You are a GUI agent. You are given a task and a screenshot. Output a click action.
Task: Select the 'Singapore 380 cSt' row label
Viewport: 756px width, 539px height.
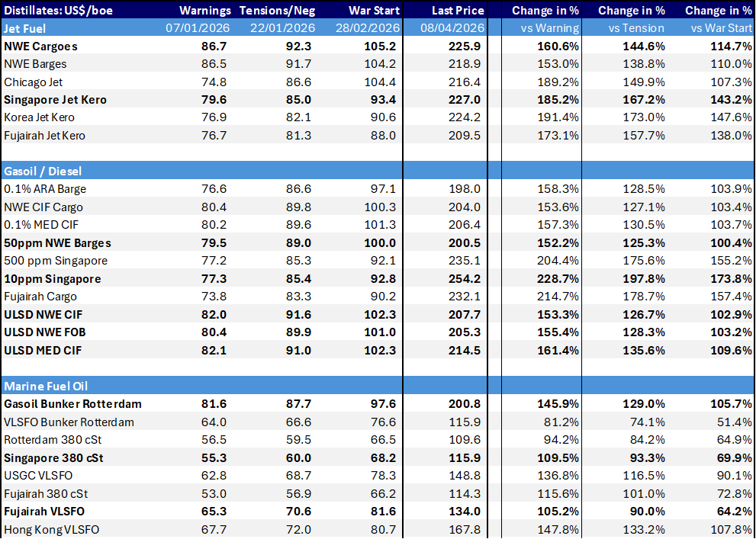54,458
